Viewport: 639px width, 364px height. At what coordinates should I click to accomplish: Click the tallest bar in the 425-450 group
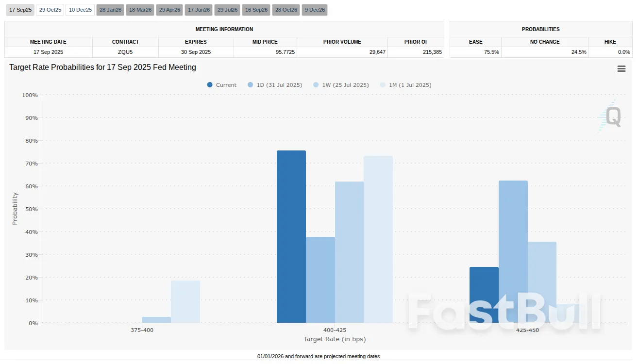click(513, 251)
